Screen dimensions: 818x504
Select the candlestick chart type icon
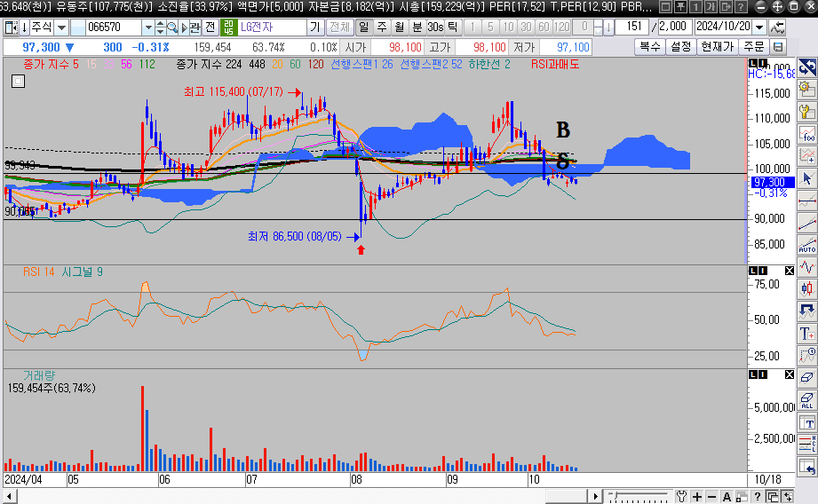tap(807, 288)
